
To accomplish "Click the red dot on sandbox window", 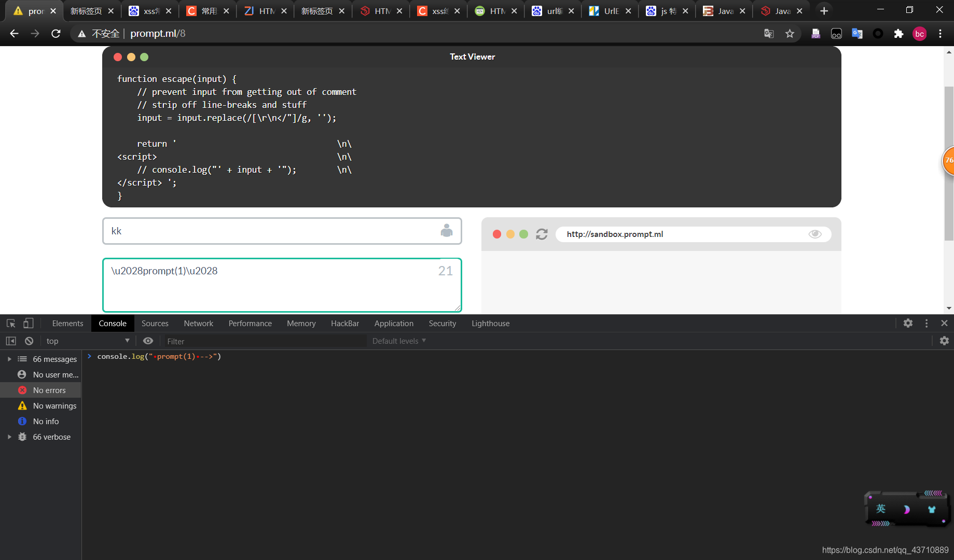I will pyautogui.click(x=497, y=234).
